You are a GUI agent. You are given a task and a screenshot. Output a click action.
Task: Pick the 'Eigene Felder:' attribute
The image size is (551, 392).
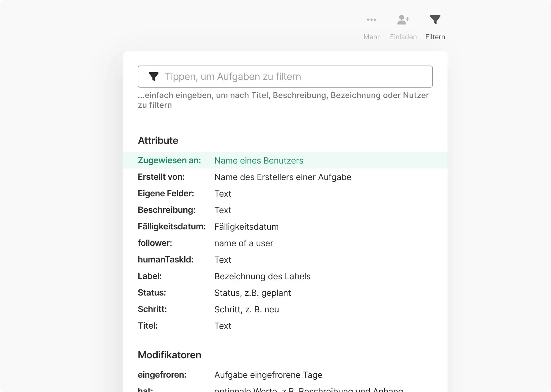point(166,194)
